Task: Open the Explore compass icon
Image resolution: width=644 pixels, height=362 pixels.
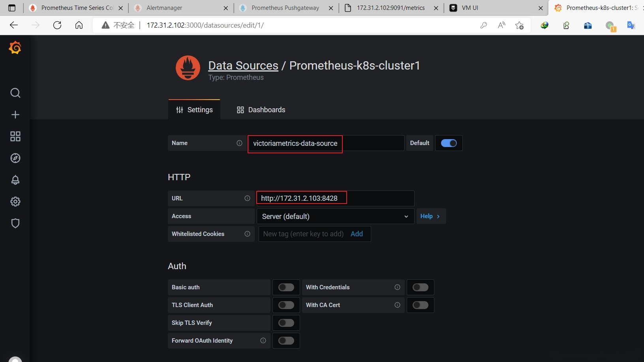Action: (x=15, y=158)
